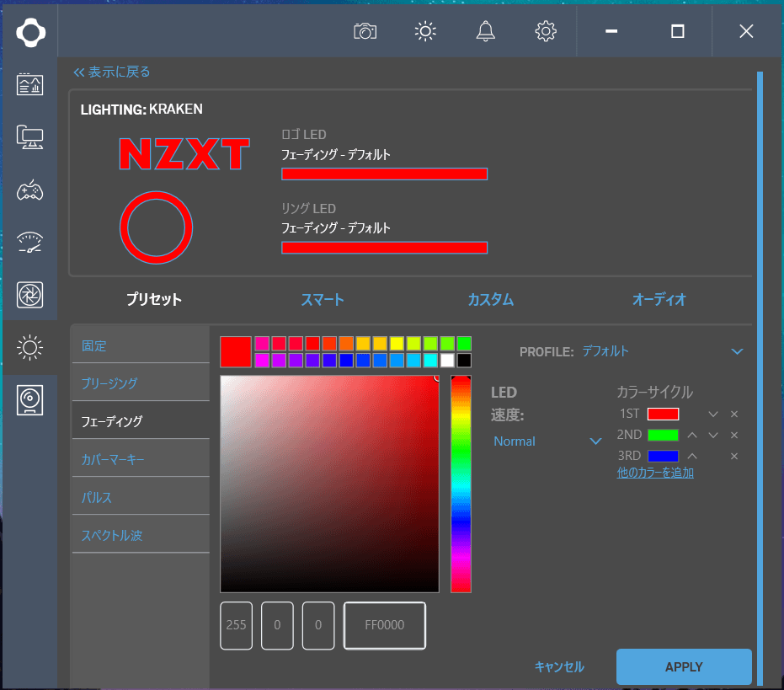Viewport: 784px width, 690px height.
Task: Open the screenshot camera tool
Action: pos(365,31)
